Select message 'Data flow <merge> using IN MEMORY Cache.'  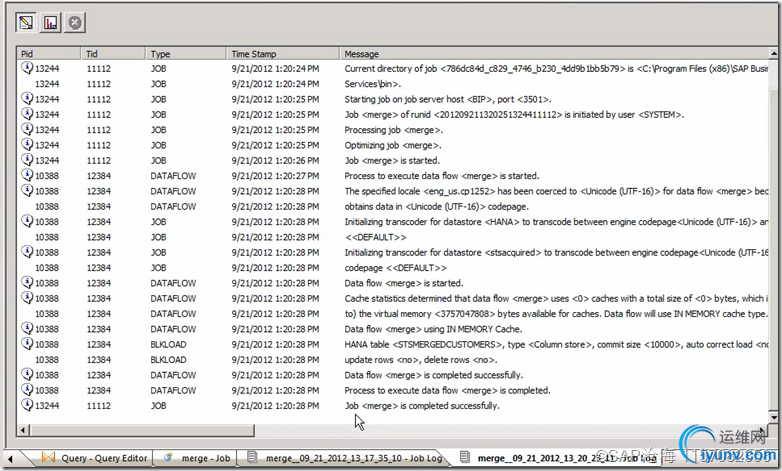433,329
